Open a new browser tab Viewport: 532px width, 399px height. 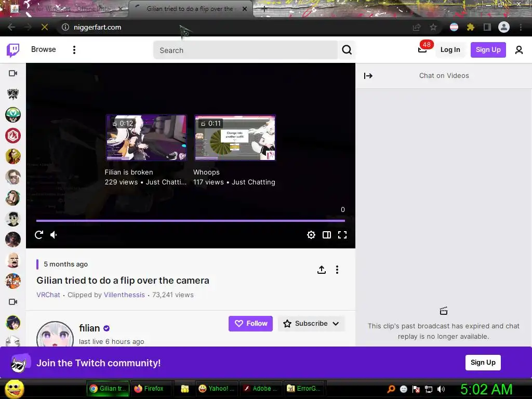264,9
